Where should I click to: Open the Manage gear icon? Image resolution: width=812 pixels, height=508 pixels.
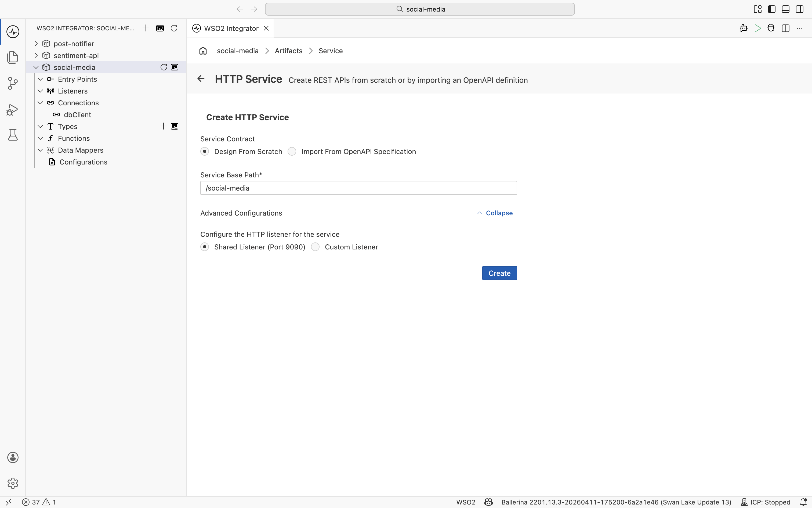pos(13,483)
